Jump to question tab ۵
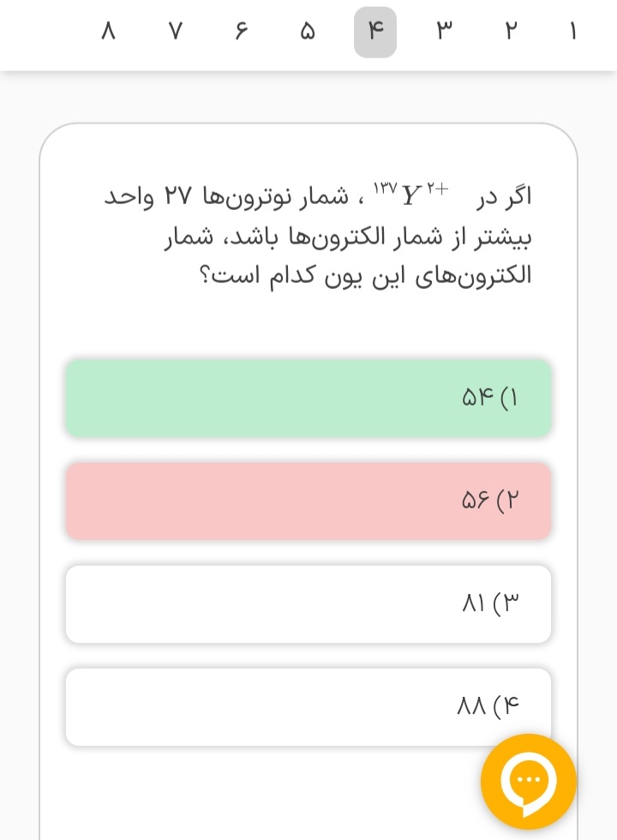The image size is (617, 840). pos(308,33)
